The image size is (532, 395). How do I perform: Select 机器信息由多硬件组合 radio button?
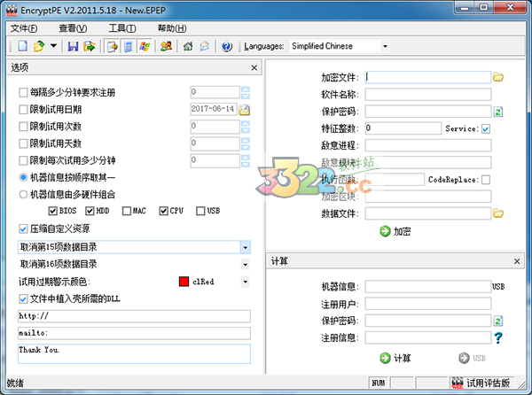click(23, 195)
